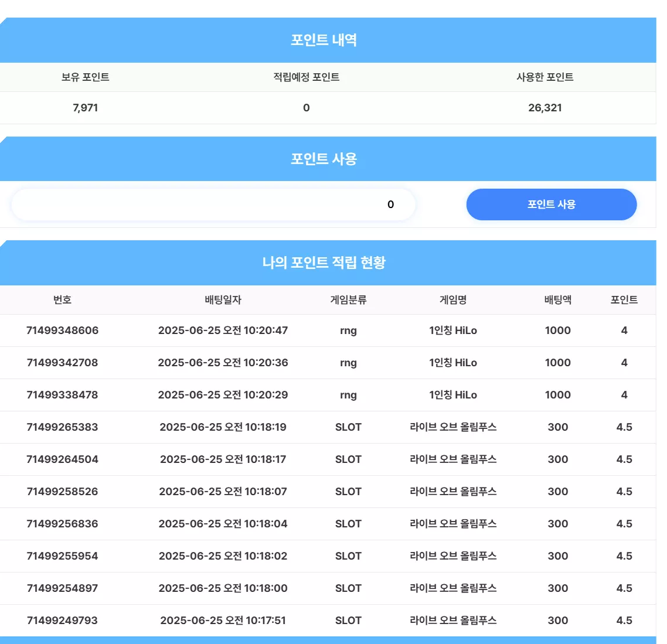Click the 포인트 column header
Image resolution: width=667 pixels, height=644 pixels.
tap(624, 300)
